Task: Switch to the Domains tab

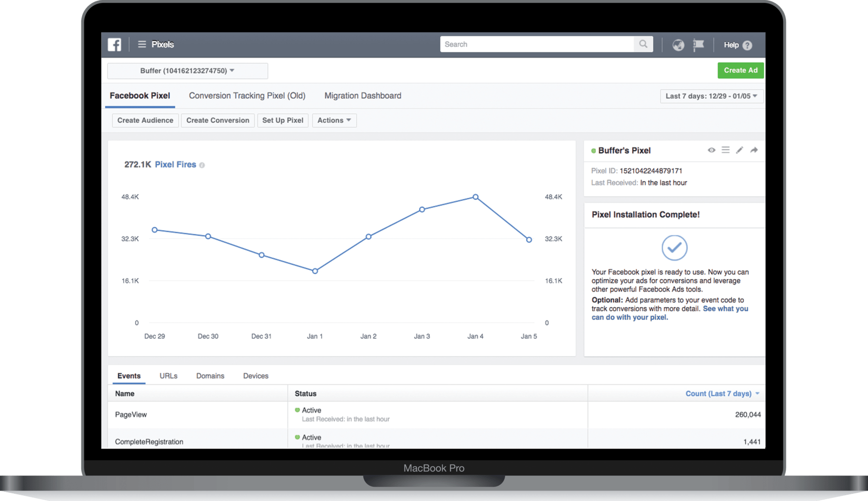Action: point(210,376)
